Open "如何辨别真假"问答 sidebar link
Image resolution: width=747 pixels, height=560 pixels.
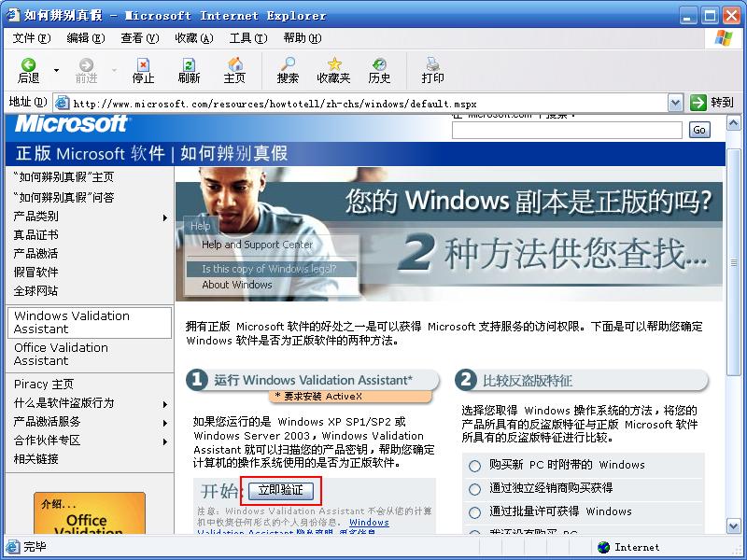63,197
